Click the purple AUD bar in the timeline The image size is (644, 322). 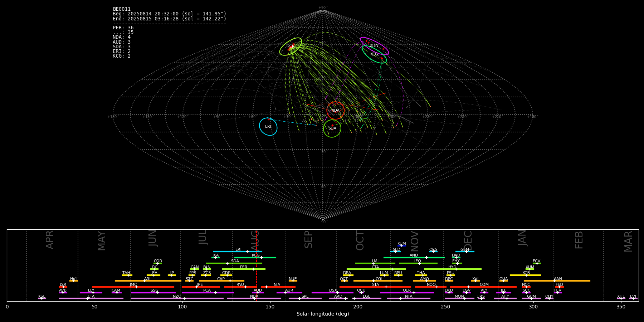pos(258,293)
